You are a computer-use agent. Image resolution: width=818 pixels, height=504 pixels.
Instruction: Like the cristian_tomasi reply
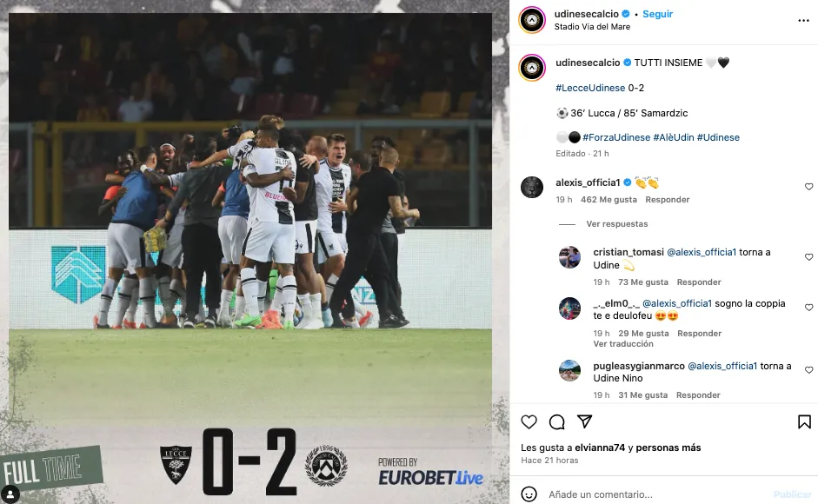808,257
